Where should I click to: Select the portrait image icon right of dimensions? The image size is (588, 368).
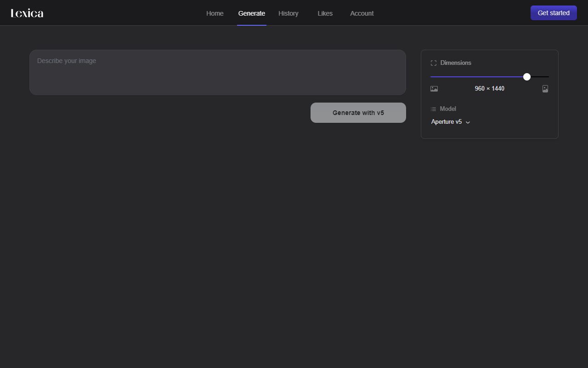point(545,88)
